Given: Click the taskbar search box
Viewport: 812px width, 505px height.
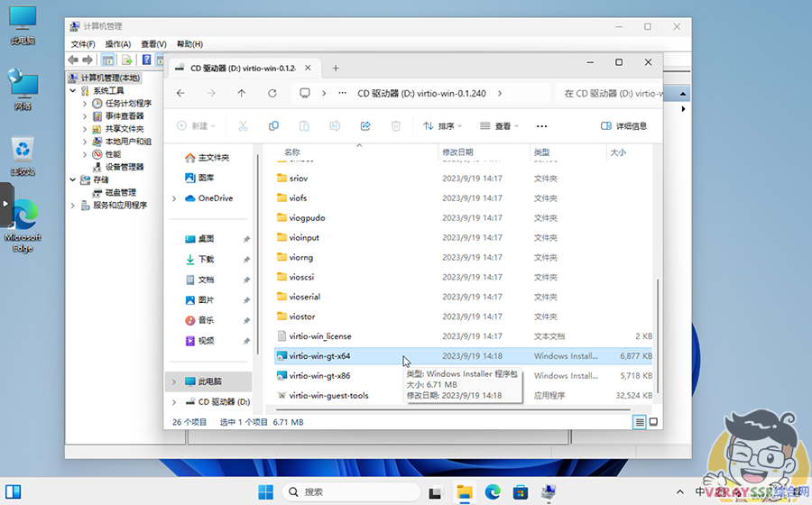Looking at the screenshot, I should click(x=351, y=491).
